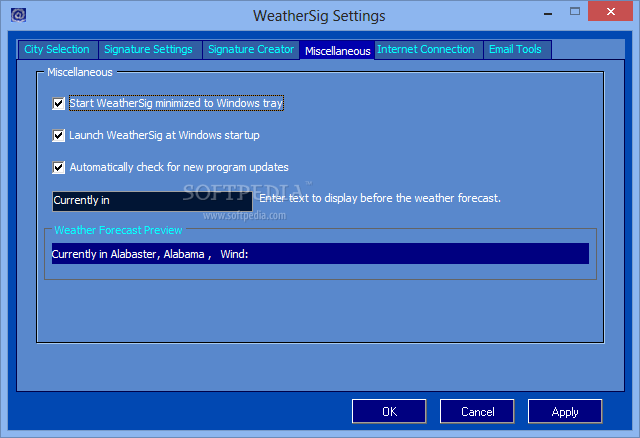Click the WeatherSig app icon in the title bar

point(18,16)
